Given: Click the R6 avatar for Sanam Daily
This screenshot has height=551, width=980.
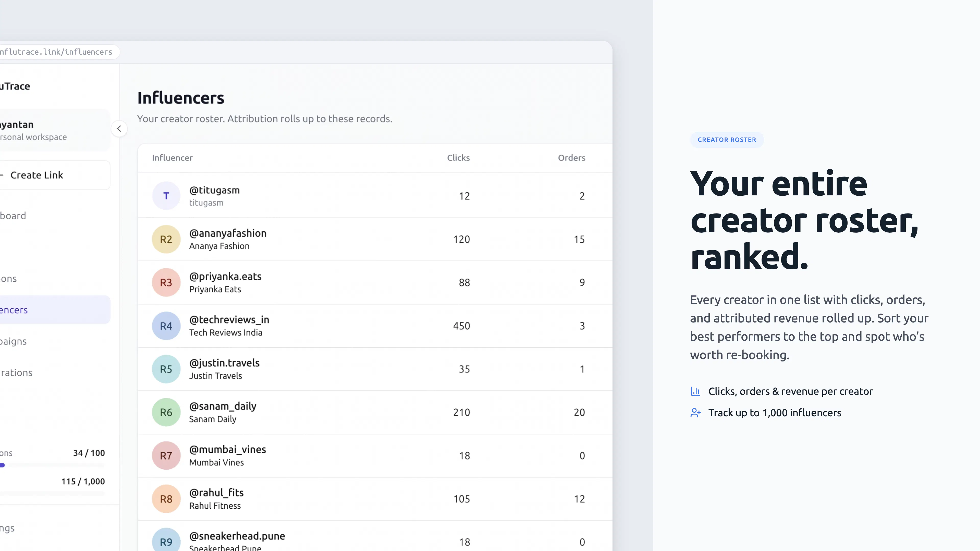Looking at the screenshot, I should [x=166, y=412].
